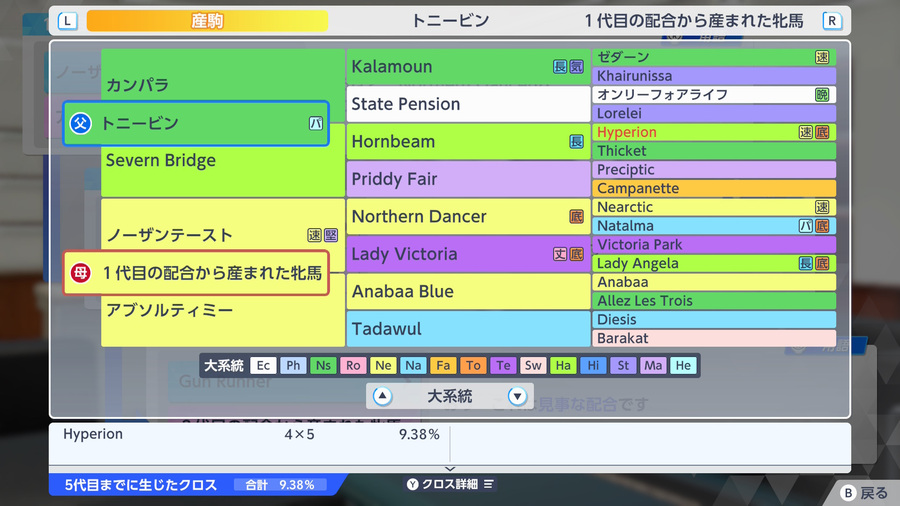Click the red 母 dam icon
The image size is (900, 506).
80,273
